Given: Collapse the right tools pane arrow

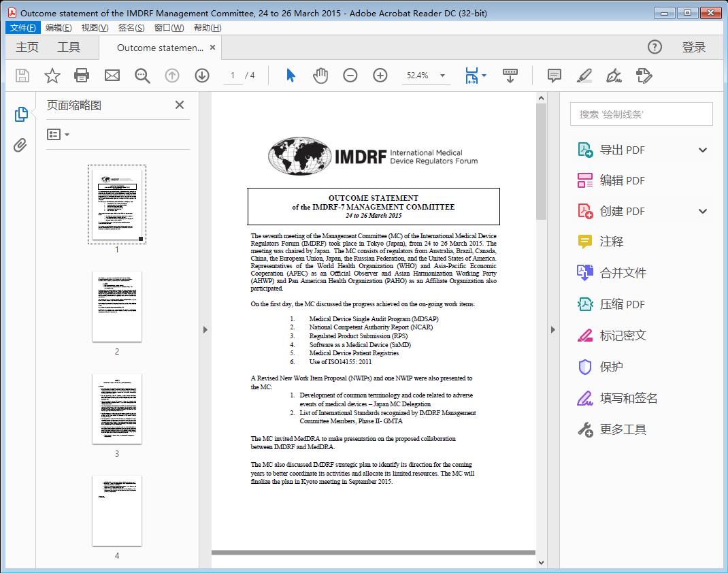Looking at the screenshot, I should tap(552, 330).
